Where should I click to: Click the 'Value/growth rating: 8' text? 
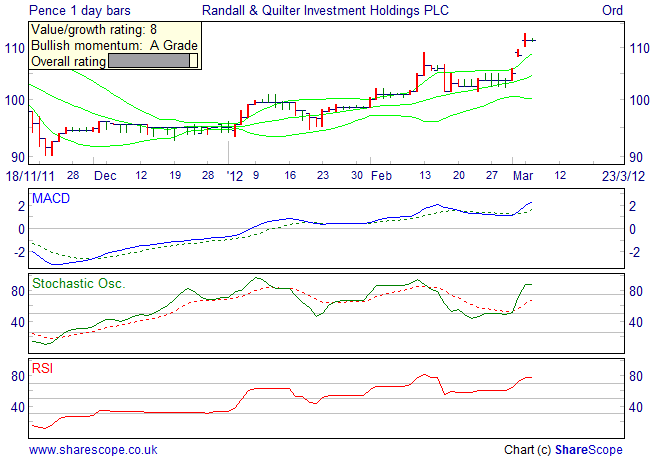94,30
